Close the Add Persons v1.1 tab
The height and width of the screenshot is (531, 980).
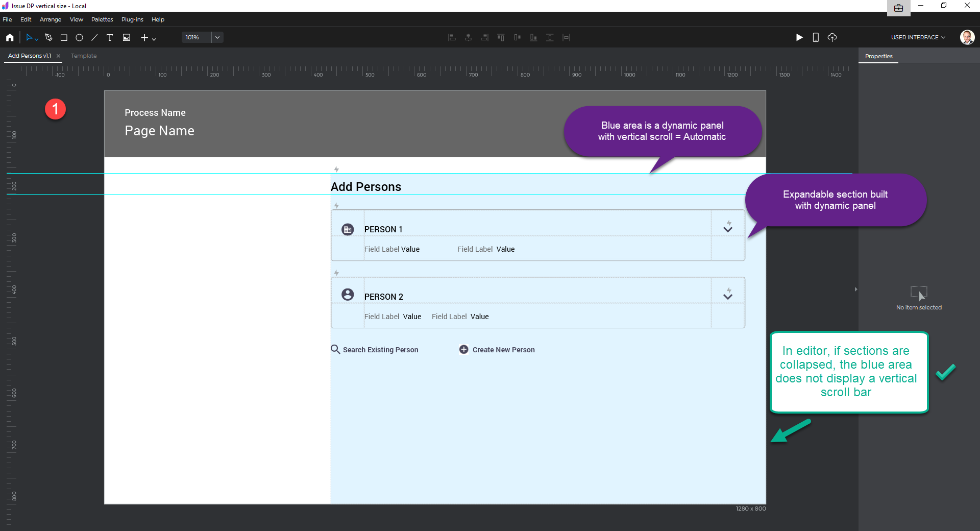[58, 56]
